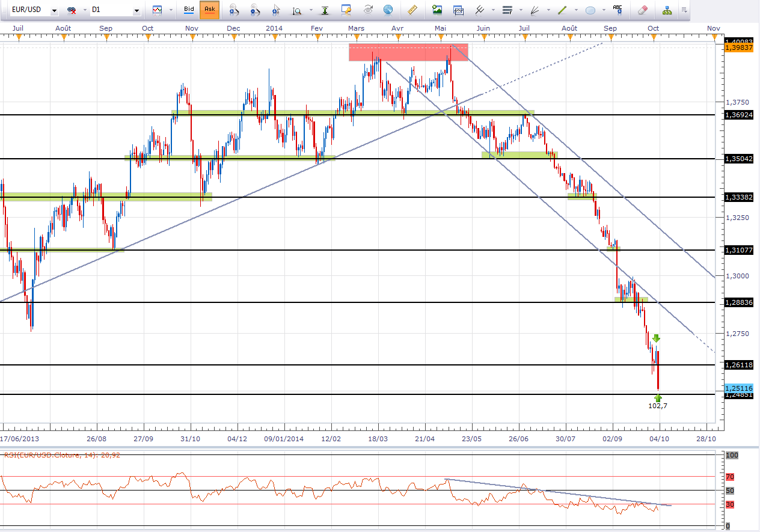
Task: Click the 1,28836 horizontal level label
Action: [x=740, y=302]
